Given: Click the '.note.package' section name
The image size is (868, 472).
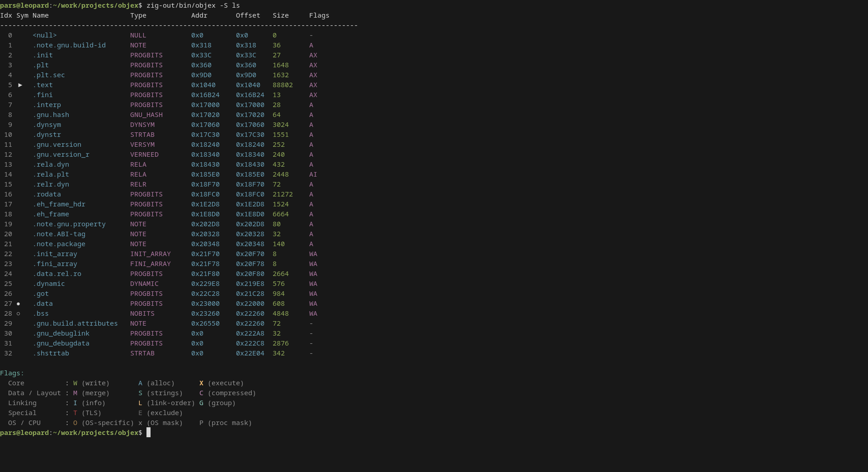Looking at the screenshot, I should coord(59,244).
